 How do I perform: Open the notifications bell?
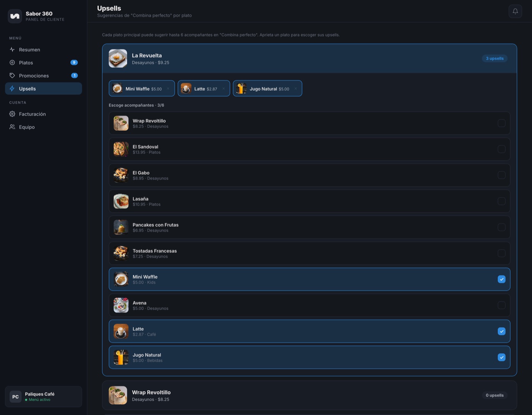(x=515, y=11)
